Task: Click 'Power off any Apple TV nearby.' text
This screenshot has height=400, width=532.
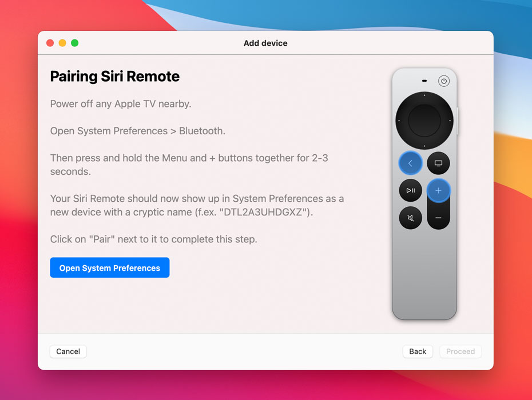Action: (121, 104)
